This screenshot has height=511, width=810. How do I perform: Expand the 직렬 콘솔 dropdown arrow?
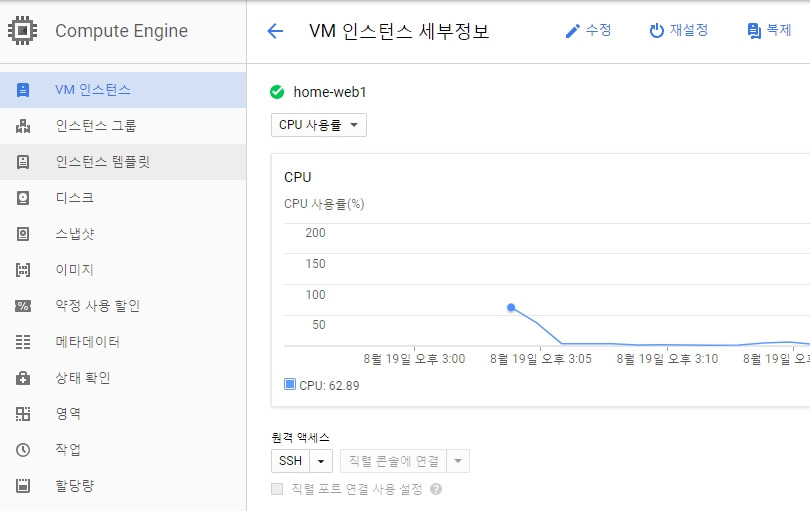pos(458,461)
